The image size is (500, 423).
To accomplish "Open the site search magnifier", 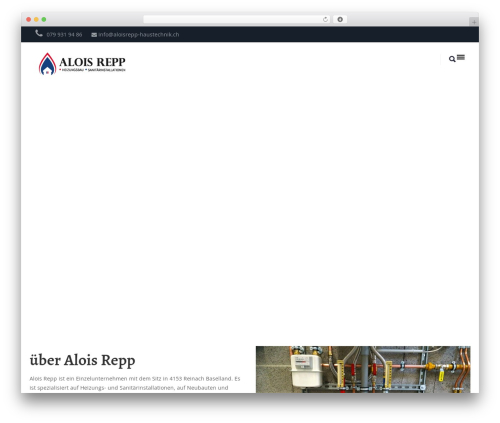I will 452,59.
